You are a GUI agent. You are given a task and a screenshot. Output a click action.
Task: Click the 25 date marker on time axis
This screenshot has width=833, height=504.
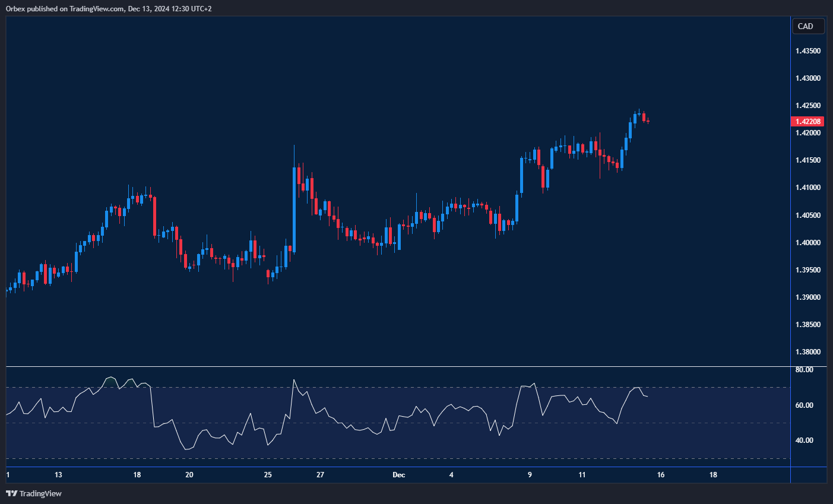(x=268, y=475)
